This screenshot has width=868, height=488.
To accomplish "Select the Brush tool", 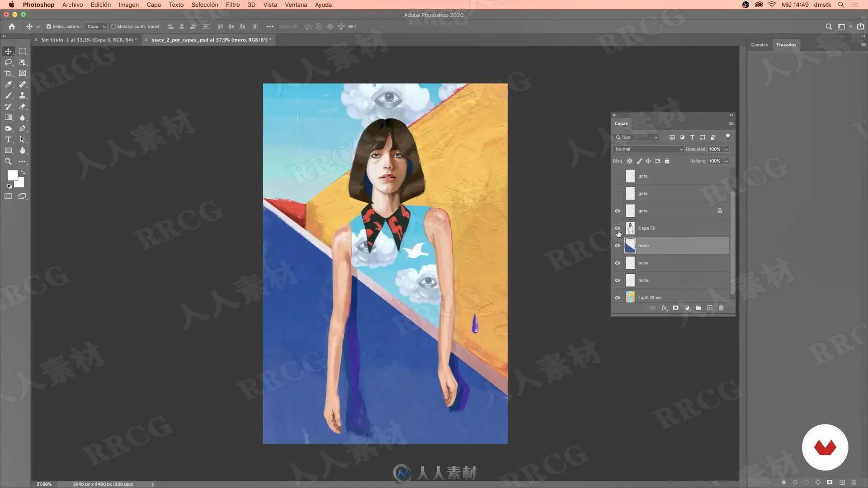I will click(x=8, y=95).
